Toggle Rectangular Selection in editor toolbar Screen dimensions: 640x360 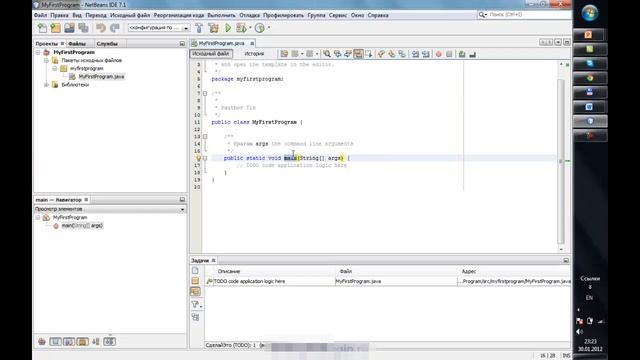pyautogui.click(x=369, y=54)
